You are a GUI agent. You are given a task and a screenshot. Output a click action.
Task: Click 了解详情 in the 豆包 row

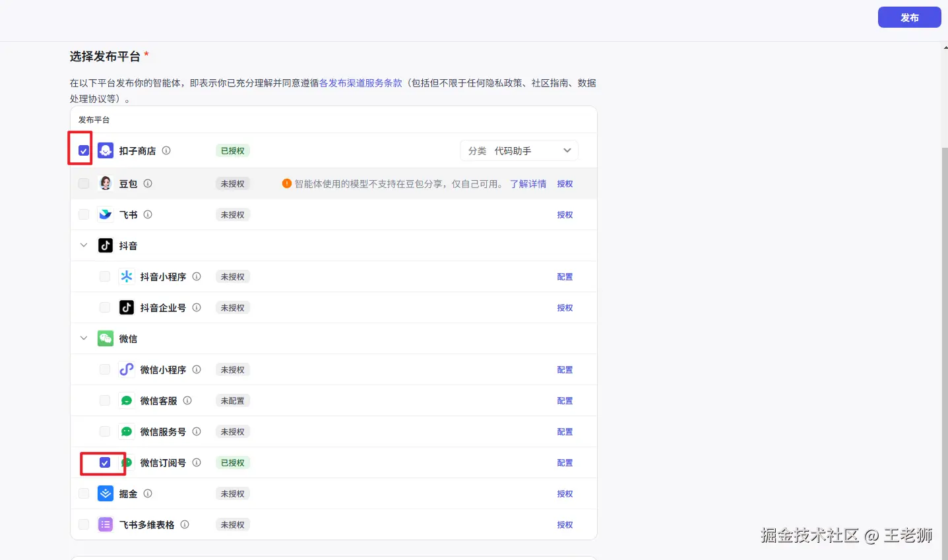[528, 184]
